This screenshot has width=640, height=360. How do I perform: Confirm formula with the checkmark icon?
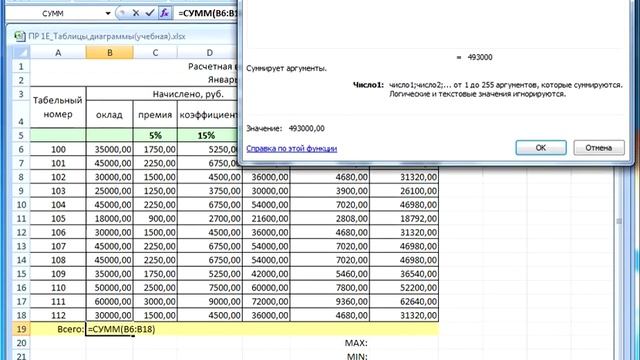[x=150, y=13]
